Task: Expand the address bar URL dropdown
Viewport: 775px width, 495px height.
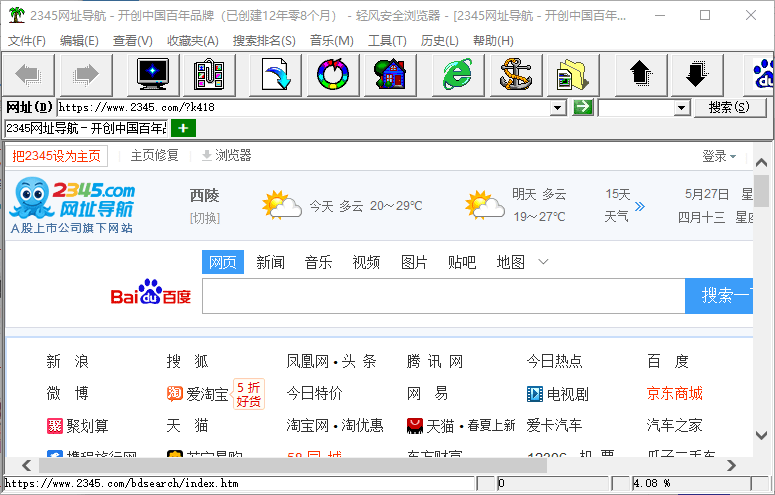Action: 559,107
